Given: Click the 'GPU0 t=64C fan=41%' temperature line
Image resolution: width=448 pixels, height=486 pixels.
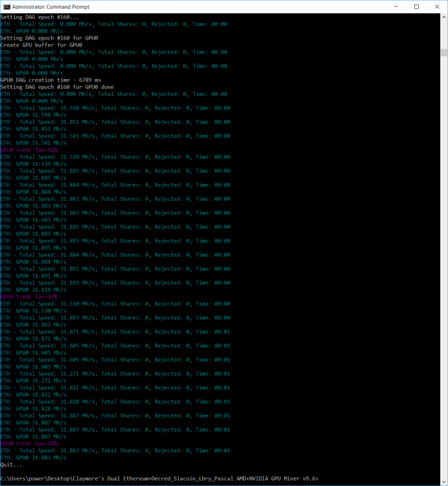Looking at the screenshot, I should [29, 150].
